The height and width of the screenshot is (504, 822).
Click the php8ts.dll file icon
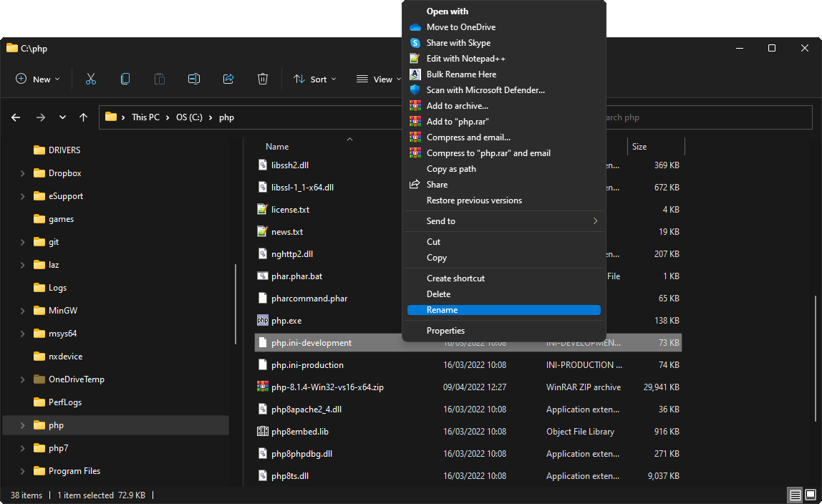point(263,475)
